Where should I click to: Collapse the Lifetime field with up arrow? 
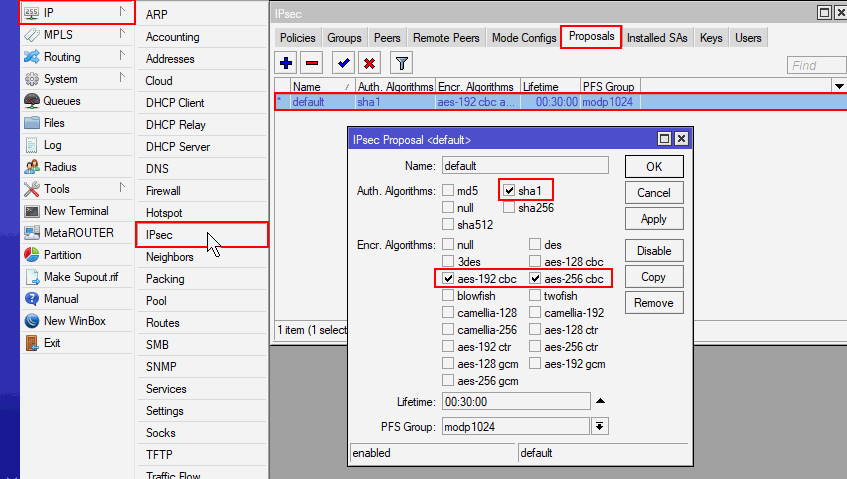pos(600,401)
